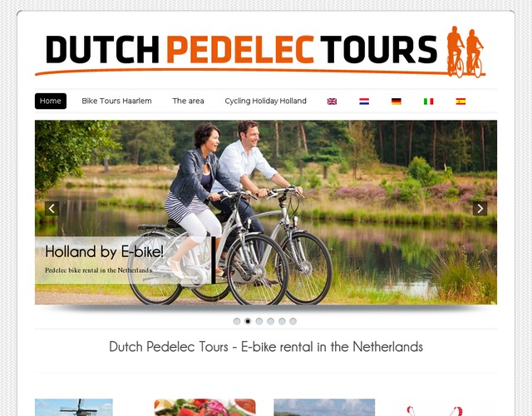Select the Dutch flag language icon
The image size is (532, 416).
click(364, 102)
